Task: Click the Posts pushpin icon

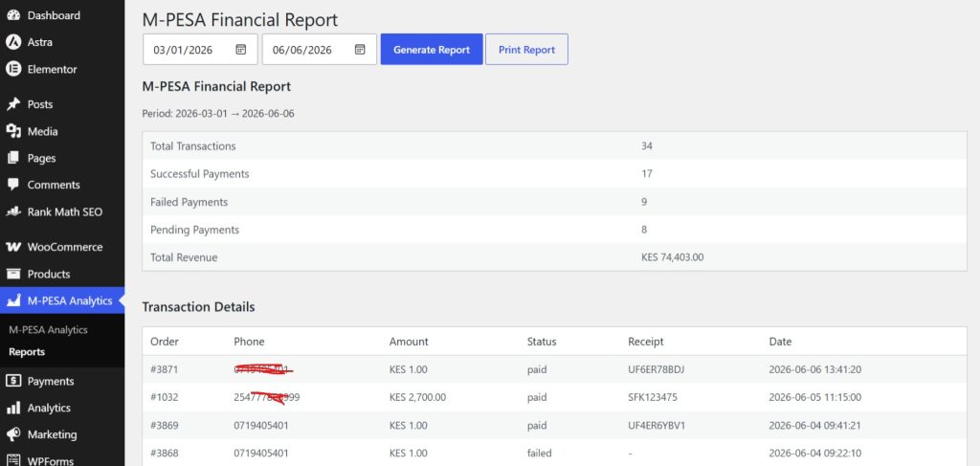Action: coord(13,103)
